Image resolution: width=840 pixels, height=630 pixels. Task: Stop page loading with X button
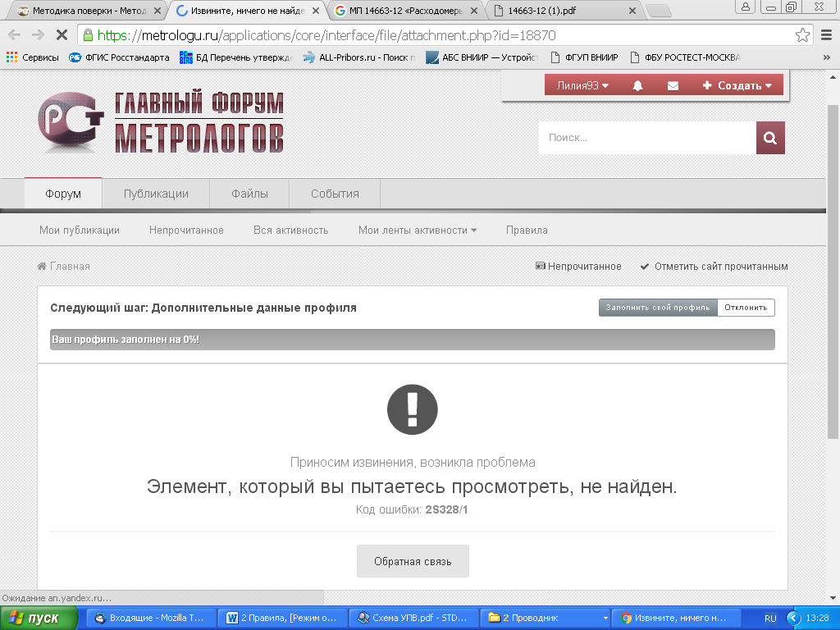pos(61,35)
